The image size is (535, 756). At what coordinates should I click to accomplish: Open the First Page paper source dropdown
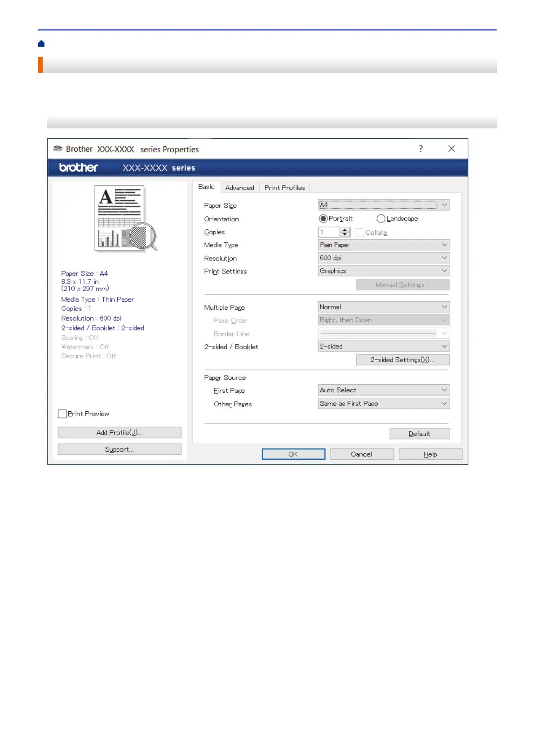[384, 390]
